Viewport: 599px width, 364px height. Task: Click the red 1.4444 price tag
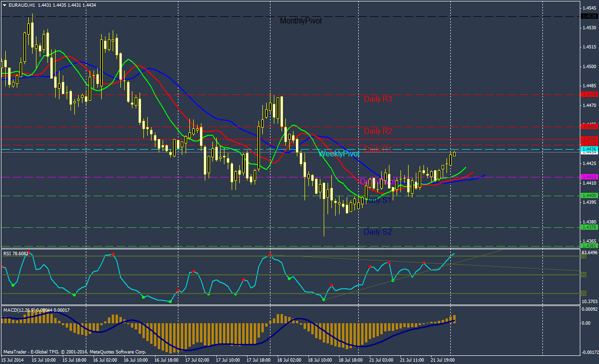pos(588,139)
